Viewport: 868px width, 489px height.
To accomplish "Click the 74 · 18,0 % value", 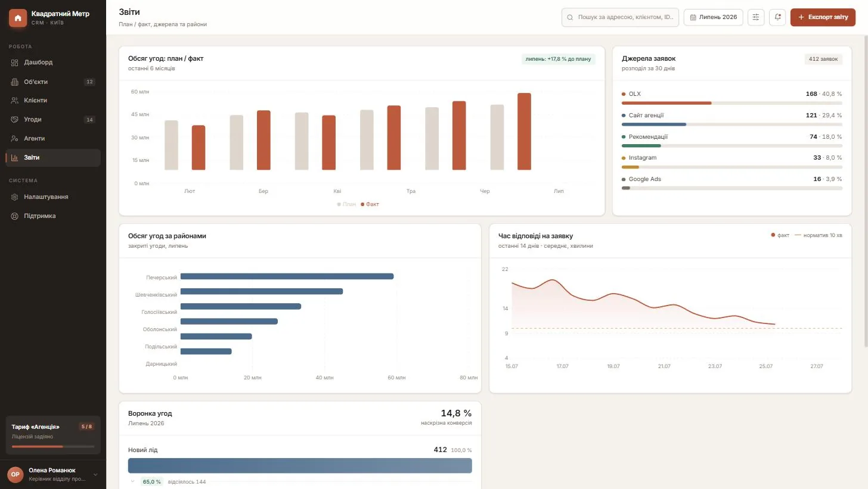I will pos(825,137).
